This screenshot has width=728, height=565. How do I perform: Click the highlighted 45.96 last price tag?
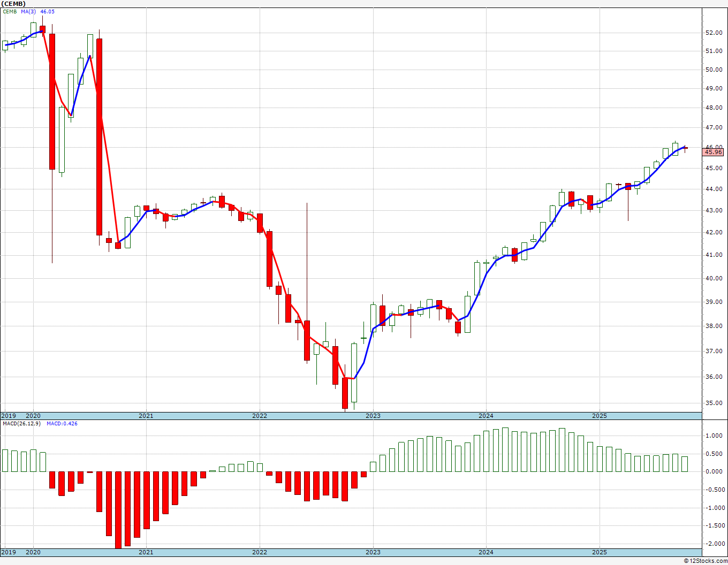tap(713, 152)
